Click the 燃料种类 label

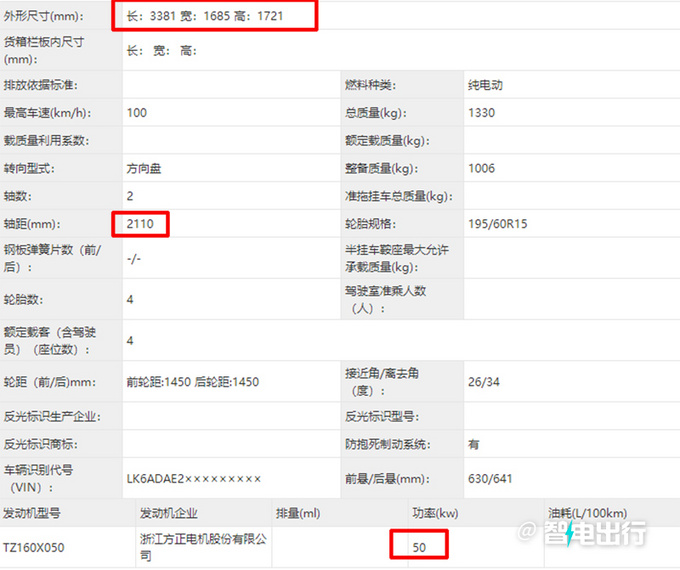370,85
